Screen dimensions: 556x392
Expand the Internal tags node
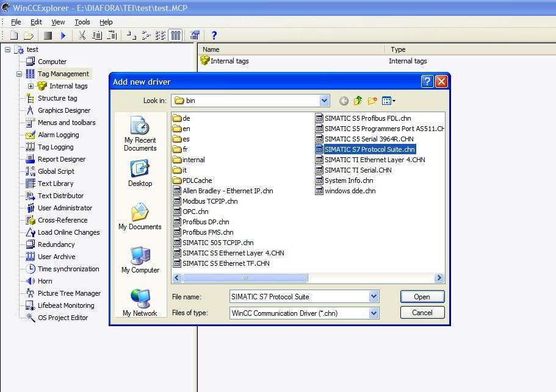[31, 86]
